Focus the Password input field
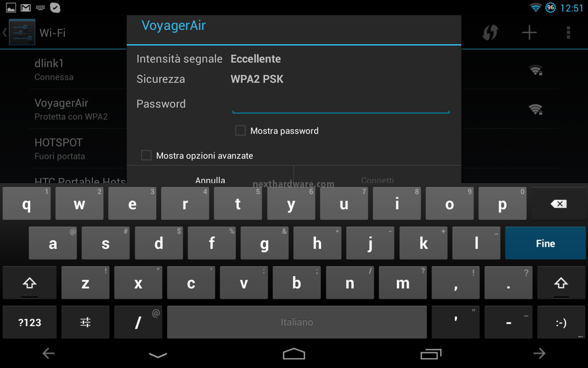Screen dimensions: 588x368 click(341, 104)
